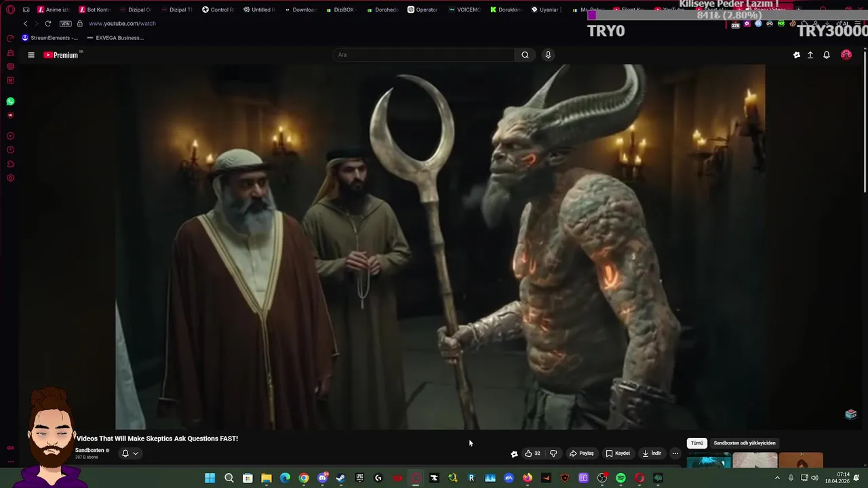868x488 pixels.
Task: Switch to the VOICEMO browser tab
Action: [x=465, y=9]
